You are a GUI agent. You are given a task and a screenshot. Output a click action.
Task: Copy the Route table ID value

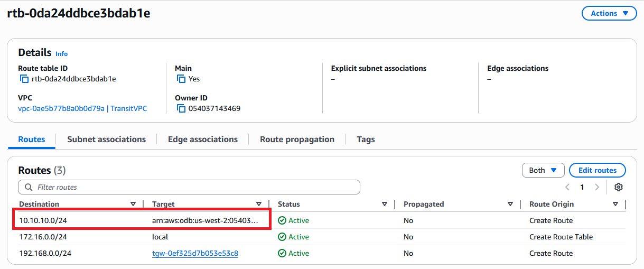[24, 79]
